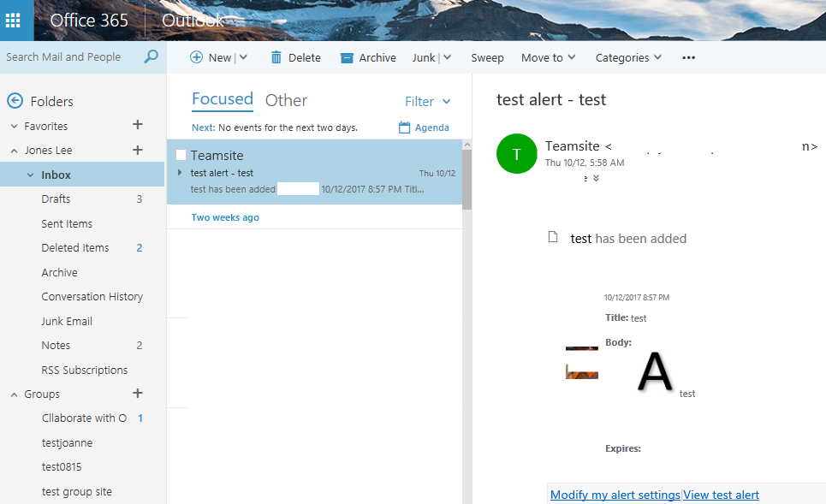The image size is (826, 504).
Task: Click the 'test' link in added notice
Action: coord(581,239)
